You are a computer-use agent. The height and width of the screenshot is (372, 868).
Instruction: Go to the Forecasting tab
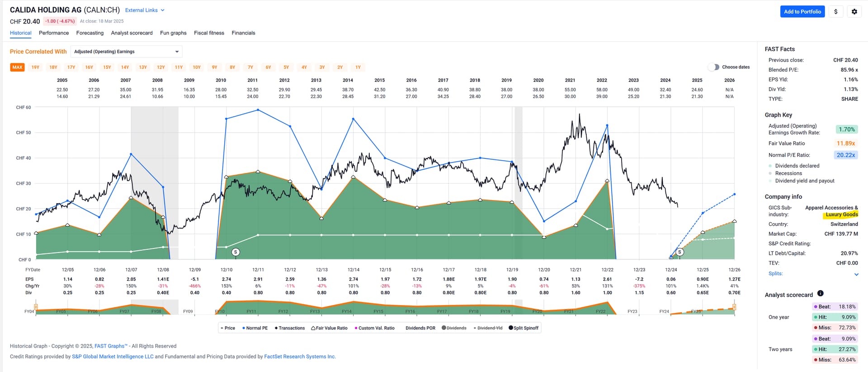click(90, 33)
